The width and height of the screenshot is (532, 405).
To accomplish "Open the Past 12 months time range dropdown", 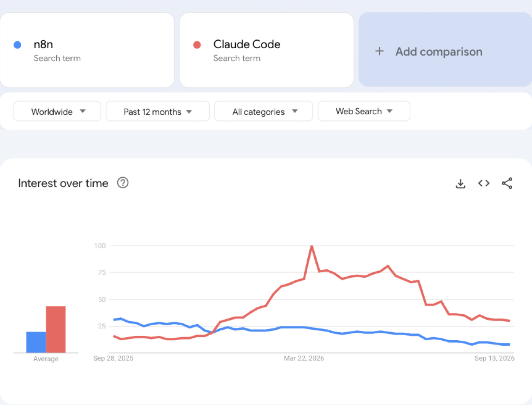I will click(x=157, y=111).
